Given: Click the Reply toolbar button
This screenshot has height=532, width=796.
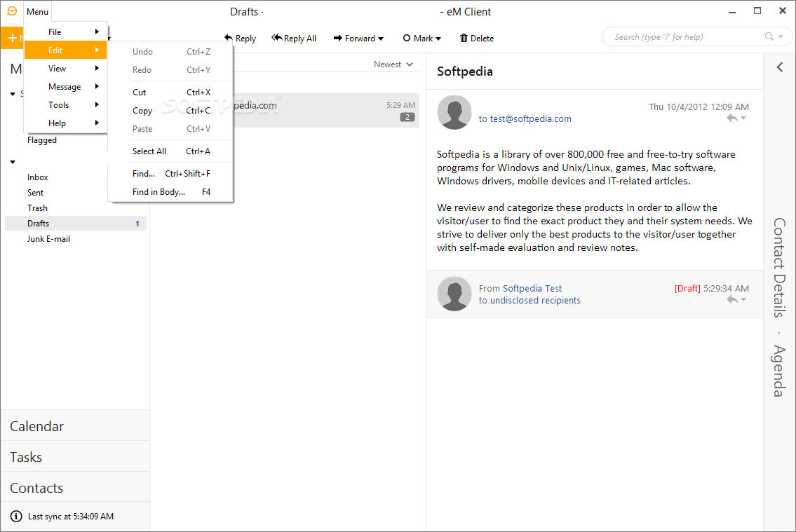Looking at the screenshot, I should click(x=240, y=38).
